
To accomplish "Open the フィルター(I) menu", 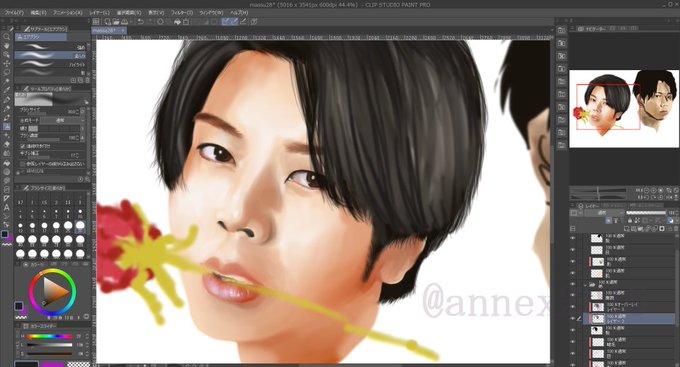I will (182, 13).
